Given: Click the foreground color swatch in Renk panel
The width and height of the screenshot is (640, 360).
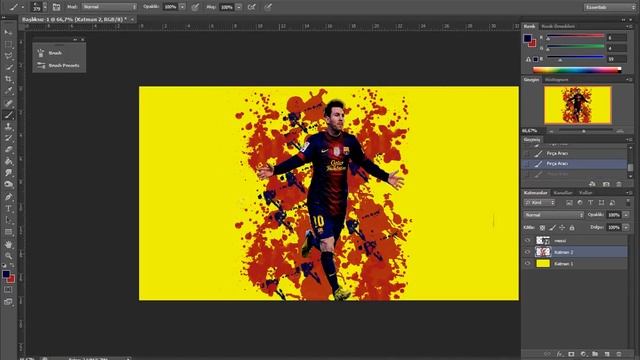Looking at the screenshot, I should pyautogui.click(x=527, y=38).
